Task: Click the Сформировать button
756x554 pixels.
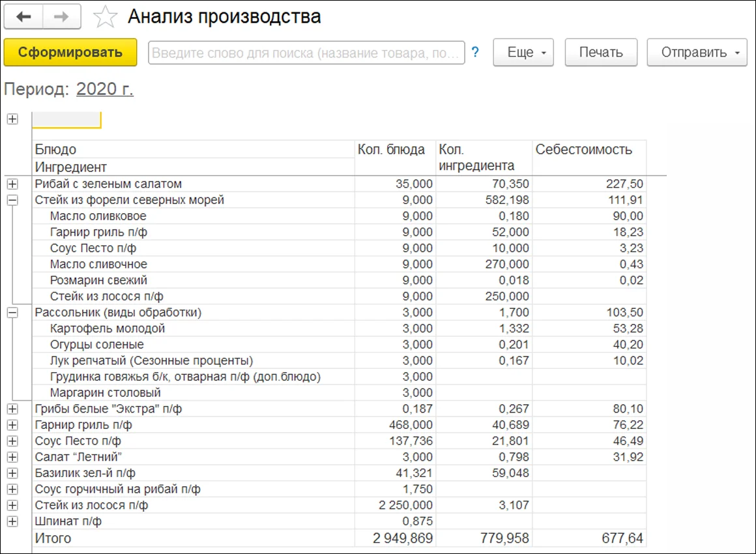Action: click(x=70, y=53)
